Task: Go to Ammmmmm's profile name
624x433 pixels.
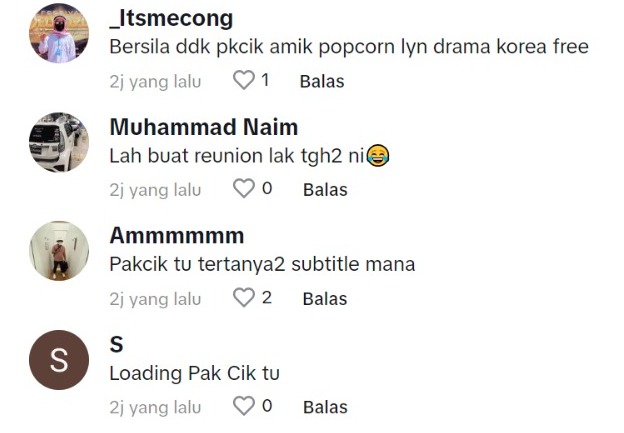Action: 176,236
